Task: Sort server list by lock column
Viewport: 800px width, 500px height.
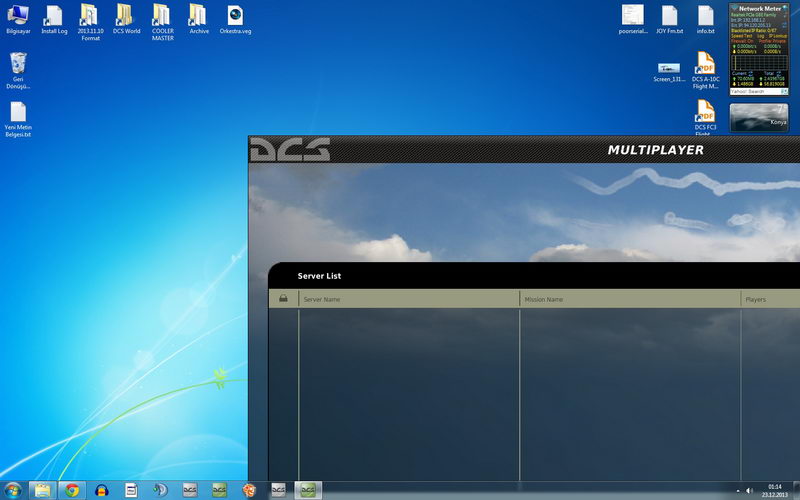Action: [x=283, y=298]
